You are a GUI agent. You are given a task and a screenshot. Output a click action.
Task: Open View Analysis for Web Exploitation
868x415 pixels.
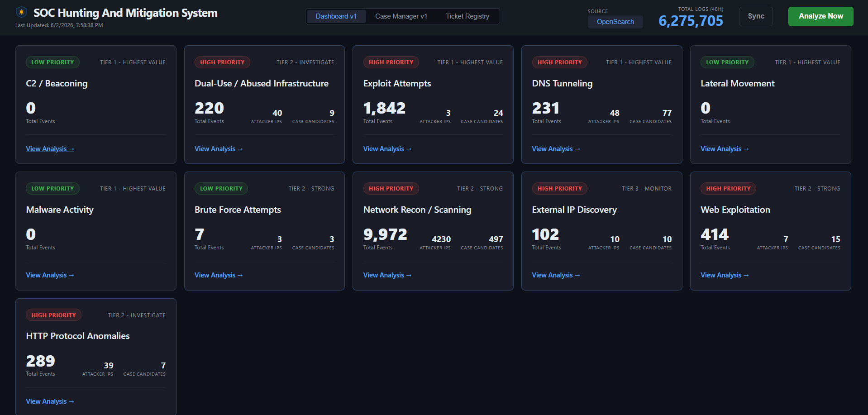725,275
